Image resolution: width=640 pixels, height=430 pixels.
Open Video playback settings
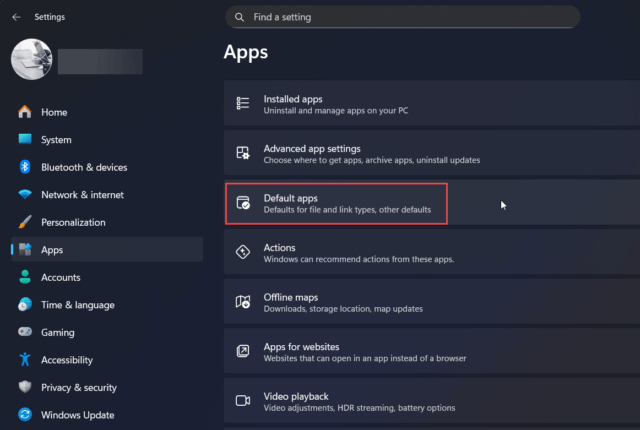point(432,401)
